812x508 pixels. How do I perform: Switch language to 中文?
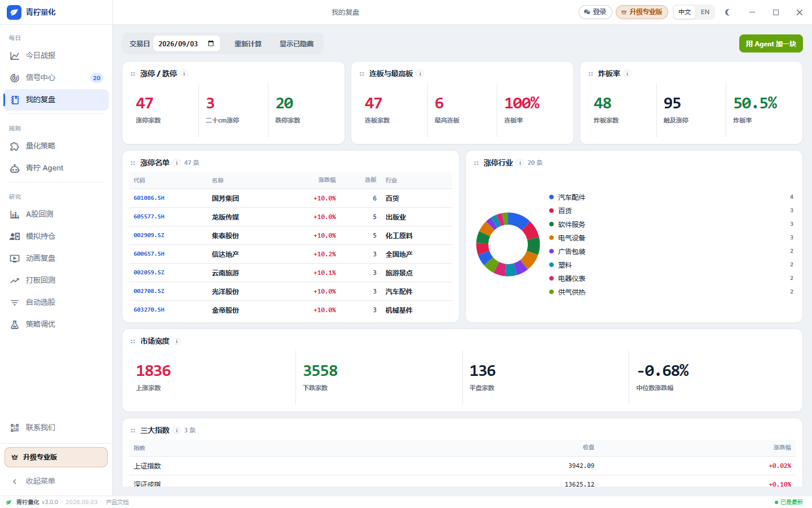(x=685, y=12)
